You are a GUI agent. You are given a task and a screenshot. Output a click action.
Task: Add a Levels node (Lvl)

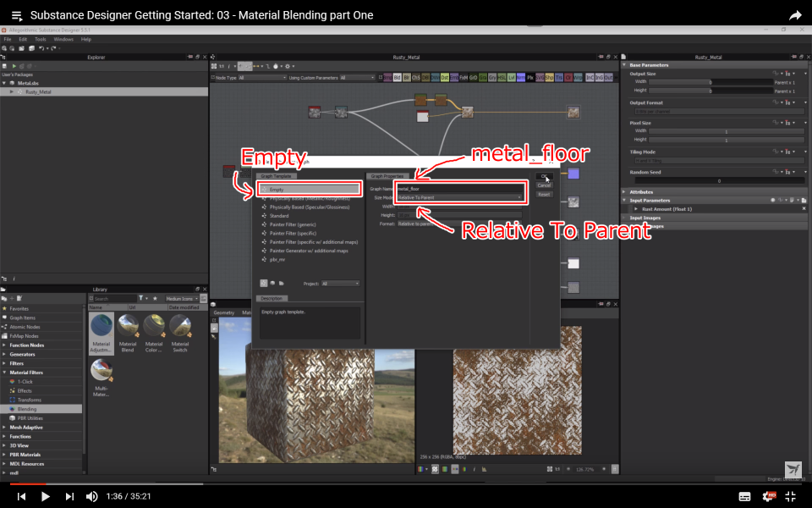512,78
